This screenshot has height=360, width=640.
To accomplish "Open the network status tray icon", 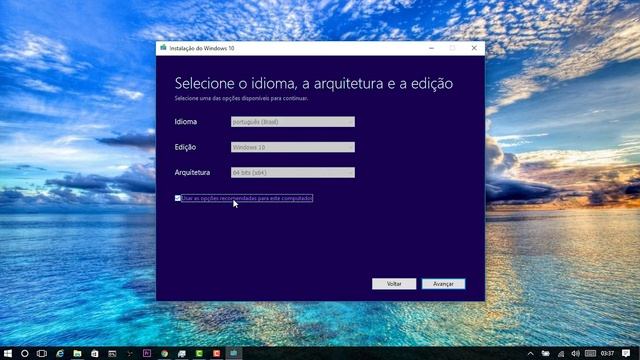I will pyautogui.click(x=561, y=353).
